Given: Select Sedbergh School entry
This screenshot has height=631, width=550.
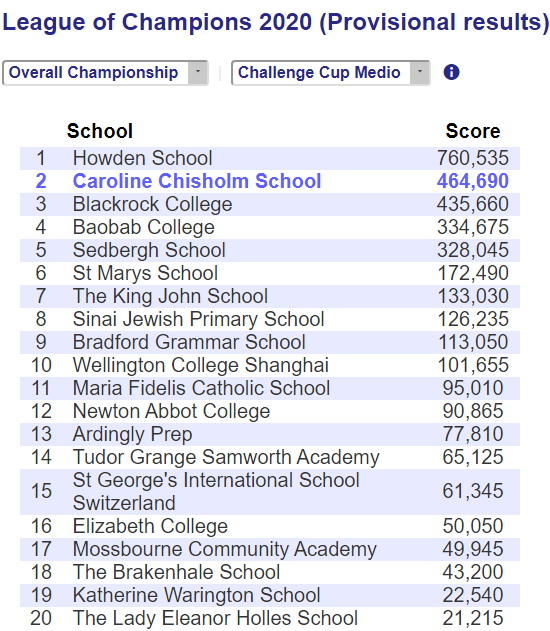Looking at the screenshot, I should click(x=149, y=250).
